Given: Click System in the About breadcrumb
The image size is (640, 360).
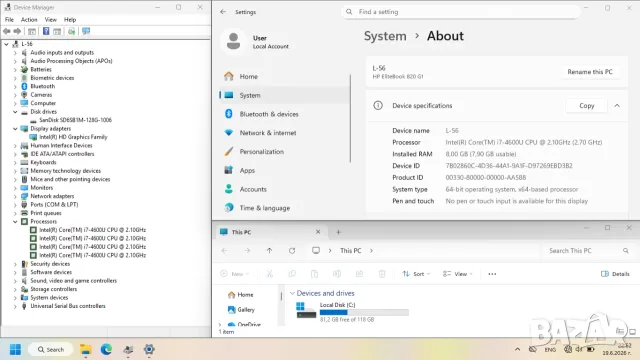Looking at the screenshot, I should 385,36.
